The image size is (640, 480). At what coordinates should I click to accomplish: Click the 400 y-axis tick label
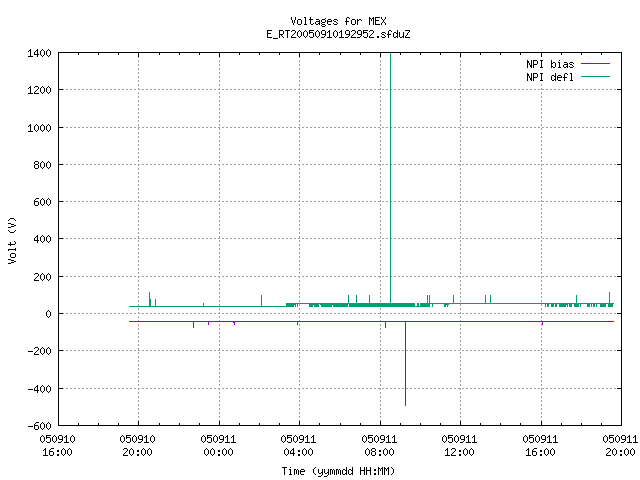pos(42,239)
